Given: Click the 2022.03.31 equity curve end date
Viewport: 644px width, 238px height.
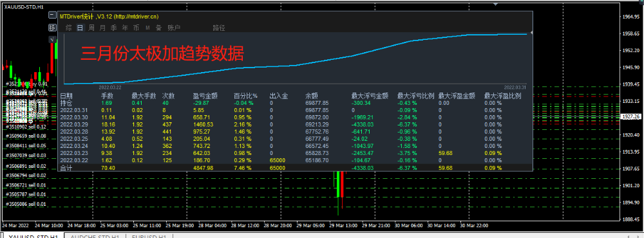Looking at the screenshot, I should [x=515, y=87].
